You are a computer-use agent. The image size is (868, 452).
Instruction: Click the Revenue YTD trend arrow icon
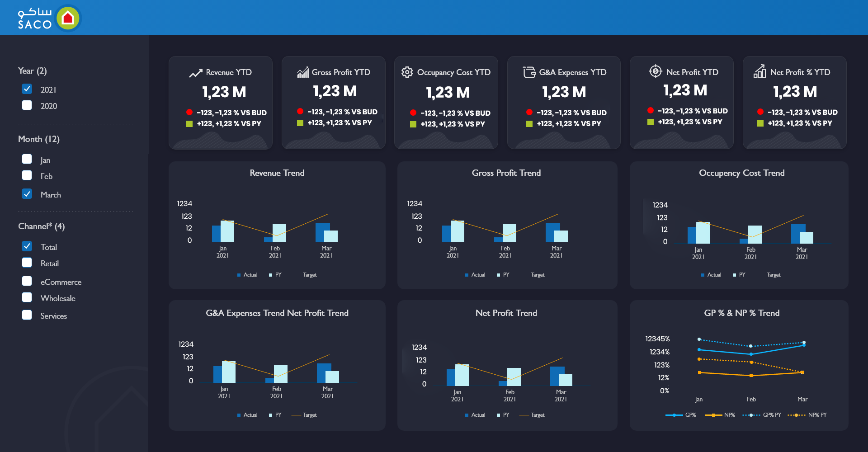click(195, 73)
